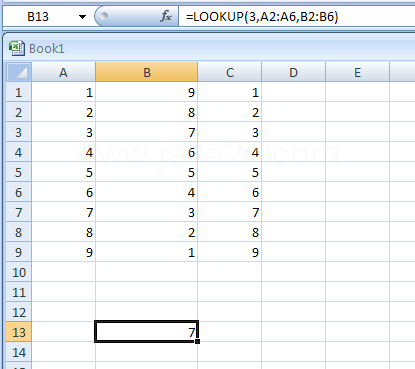Click cell C7 containing 7
Viewport: 415px width, 369px height.
pyautogui.click(x=230, y=212)
